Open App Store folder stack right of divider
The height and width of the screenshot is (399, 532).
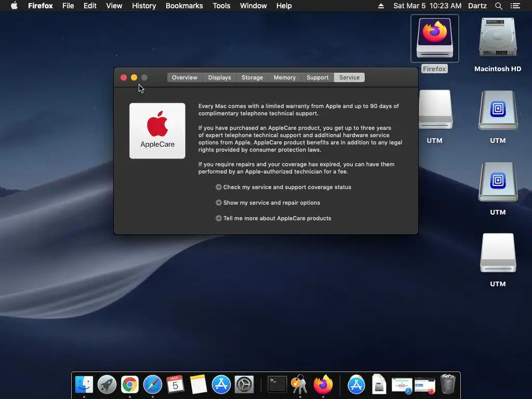point(356,385)
